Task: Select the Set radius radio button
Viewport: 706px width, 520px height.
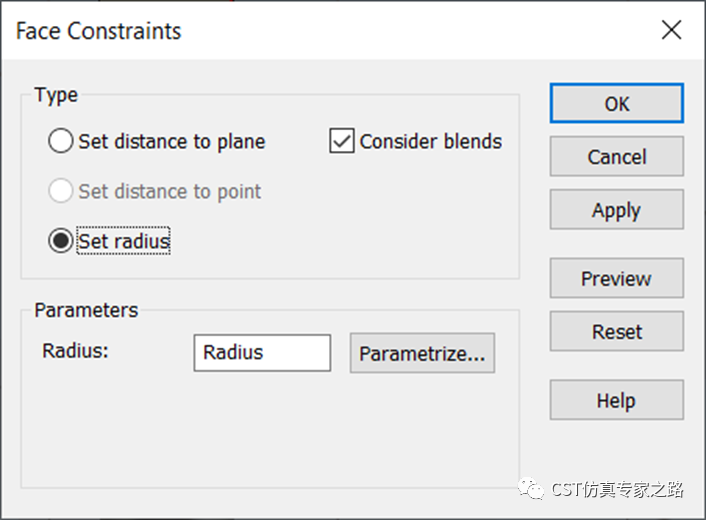Action: (x=61, y=241)
